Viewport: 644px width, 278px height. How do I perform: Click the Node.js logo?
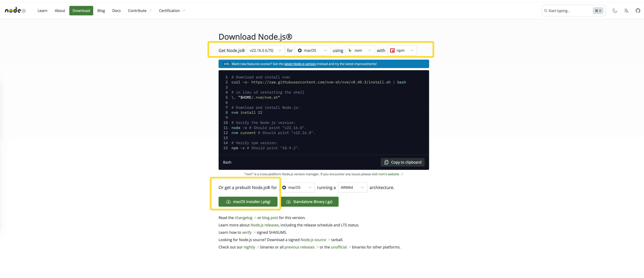point(15,10)
